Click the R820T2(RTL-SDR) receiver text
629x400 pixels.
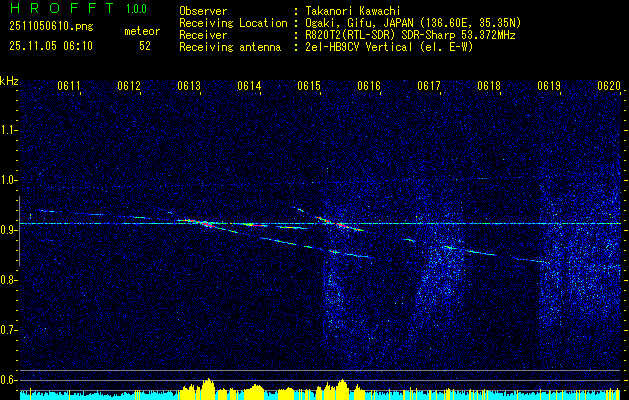tap(410, 35)
